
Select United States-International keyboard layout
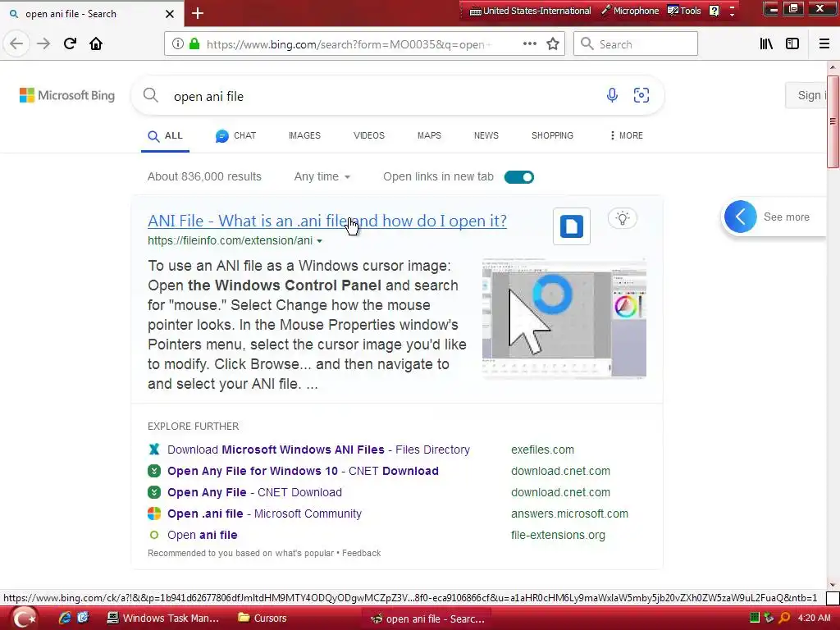[531, 11]
